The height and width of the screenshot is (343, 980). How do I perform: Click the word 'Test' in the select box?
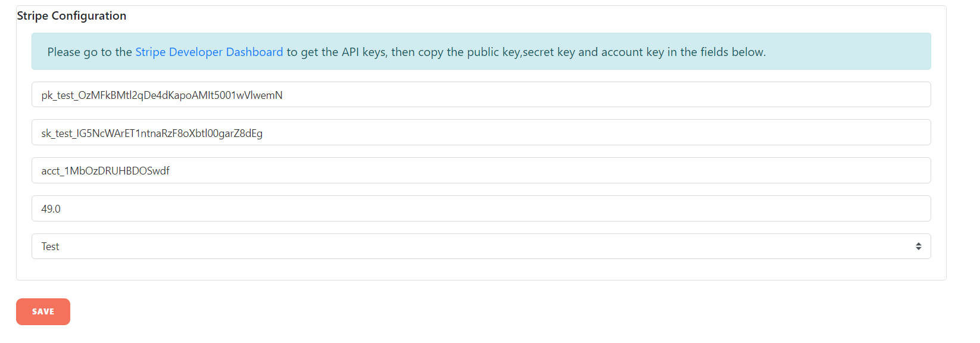[x=50, y=247]
